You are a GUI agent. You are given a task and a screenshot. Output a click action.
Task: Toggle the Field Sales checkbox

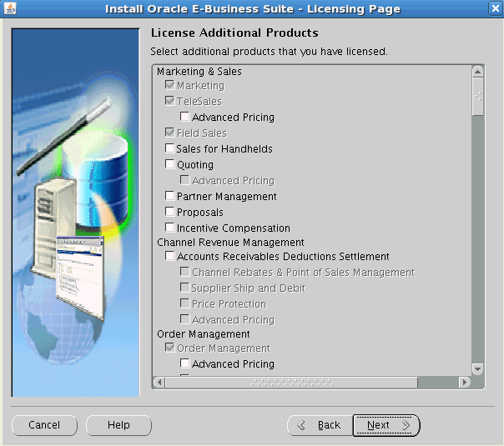(169, 133)
